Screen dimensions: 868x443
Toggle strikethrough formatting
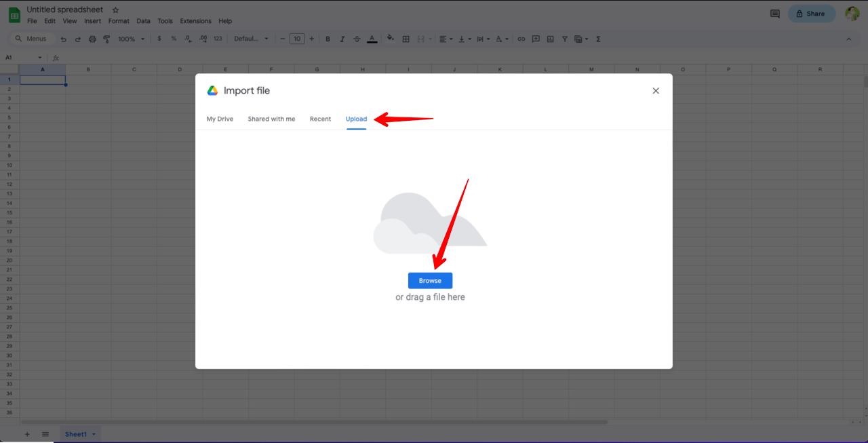(357, 39)
